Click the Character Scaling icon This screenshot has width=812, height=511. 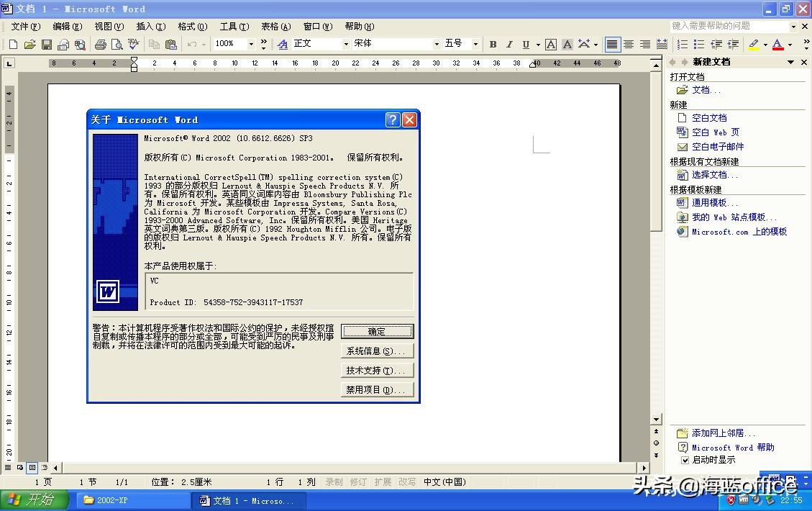point(583,45)
